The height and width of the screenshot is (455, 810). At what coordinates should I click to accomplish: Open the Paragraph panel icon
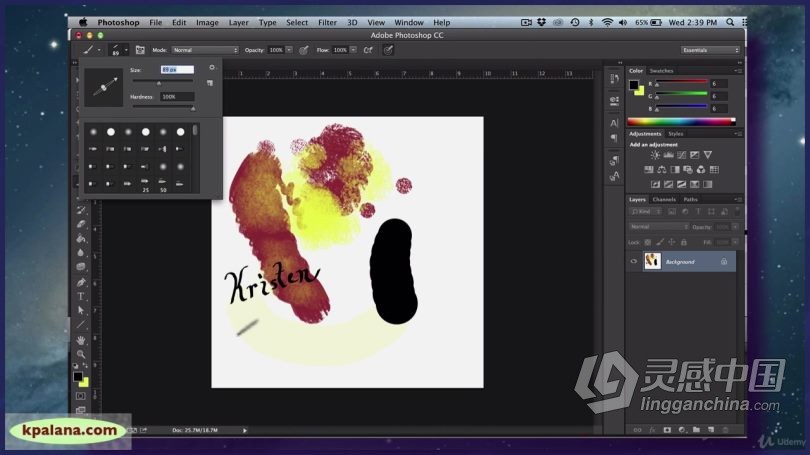614,138
